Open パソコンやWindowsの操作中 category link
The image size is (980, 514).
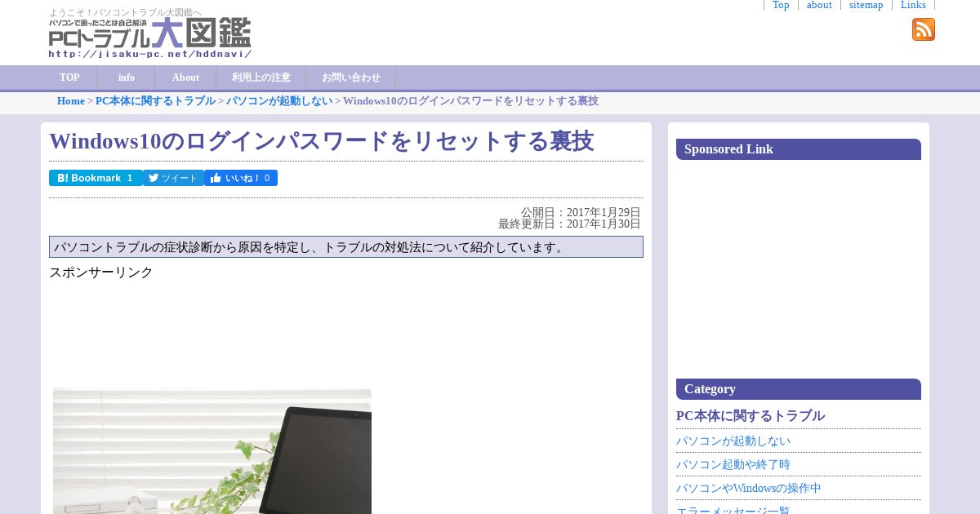(x=749, y=488)
